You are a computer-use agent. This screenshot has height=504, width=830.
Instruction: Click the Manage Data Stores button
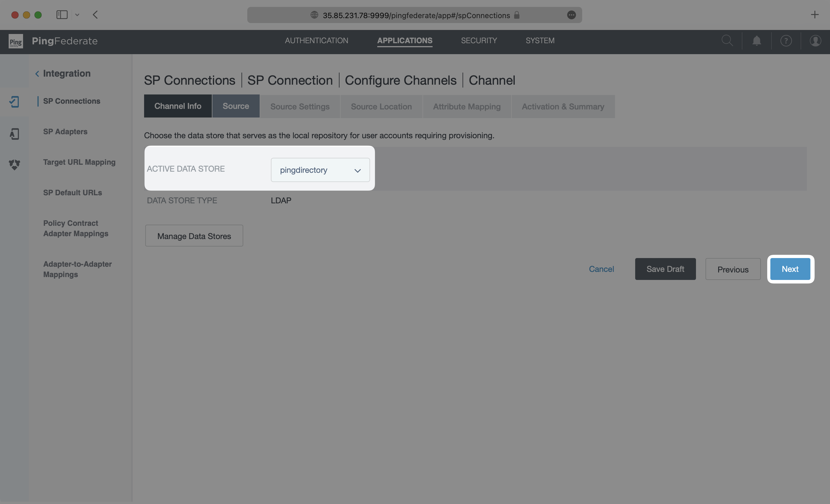click(194, 235)
